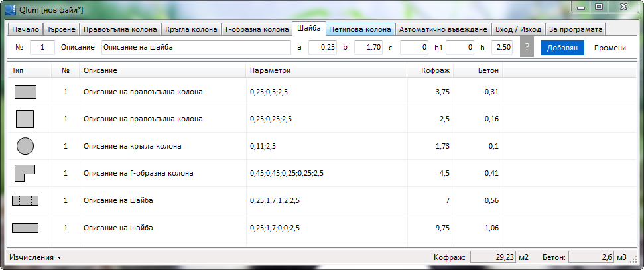Select the Вход / Изход tab
The height and width of the screenshot is (270, 644).
[x=518, y=30]
